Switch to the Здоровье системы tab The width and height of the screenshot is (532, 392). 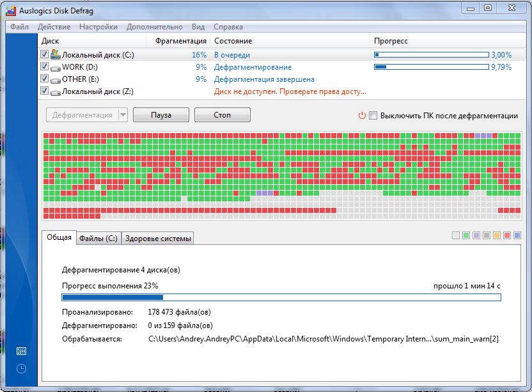coord(158,239)
